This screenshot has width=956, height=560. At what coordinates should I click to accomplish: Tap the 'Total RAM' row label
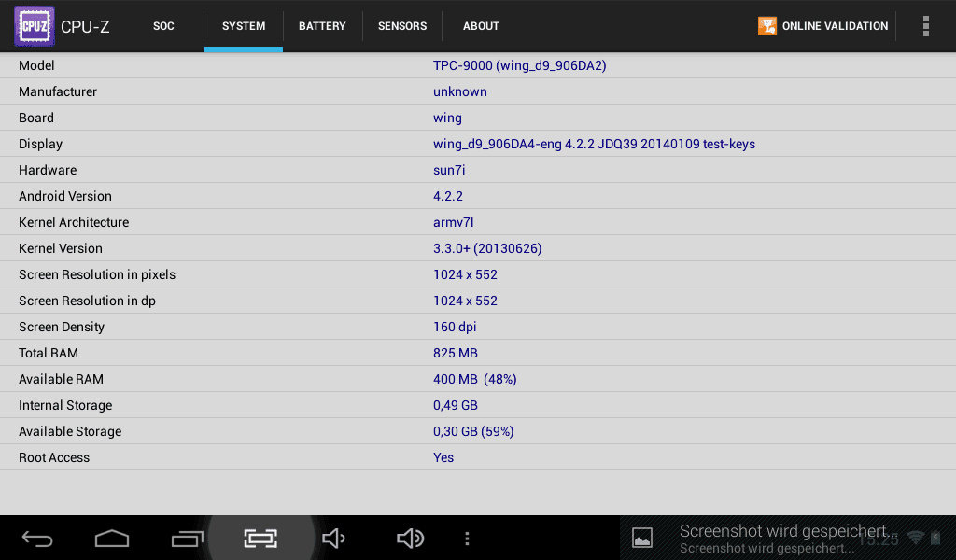[x=49, y=354]
